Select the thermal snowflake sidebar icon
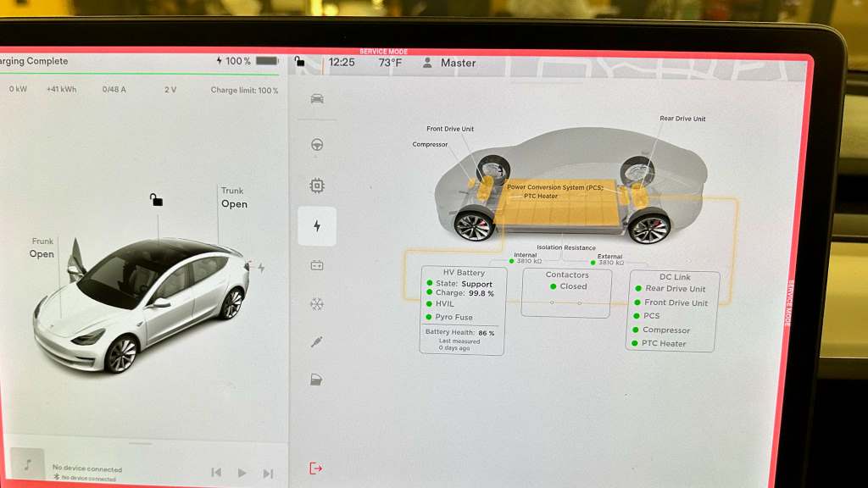 click(x=317, y=304)
